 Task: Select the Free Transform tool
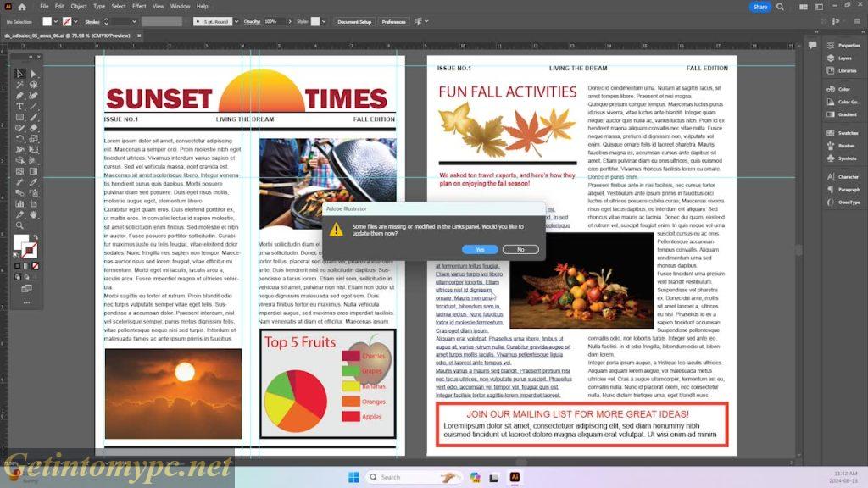(34, 149)
